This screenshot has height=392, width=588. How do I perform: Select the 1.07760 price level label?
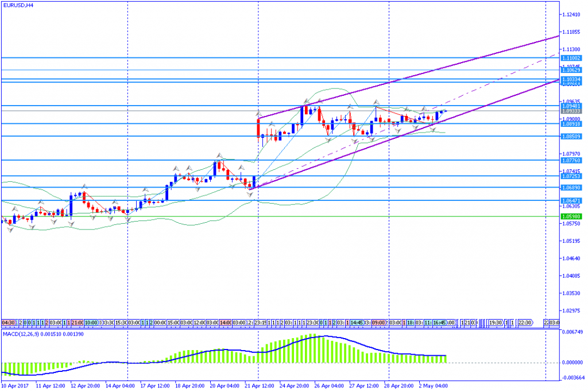(571, 160)
